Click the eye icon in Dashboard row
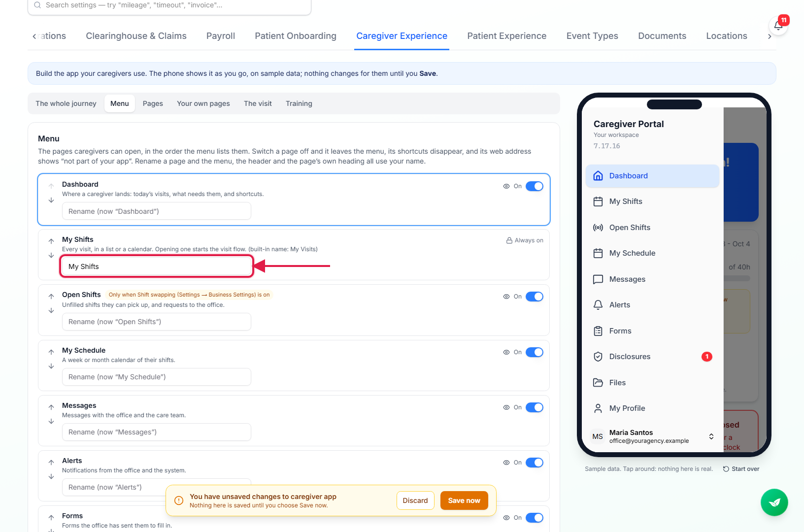The image size is (804, 532). pos(506,186)
